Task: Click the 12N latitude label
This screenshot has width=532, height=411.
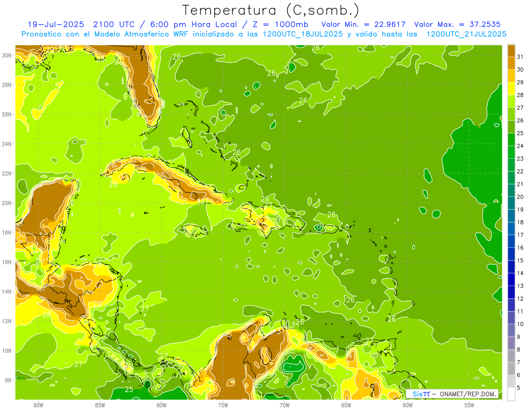Action: (7, 321)
